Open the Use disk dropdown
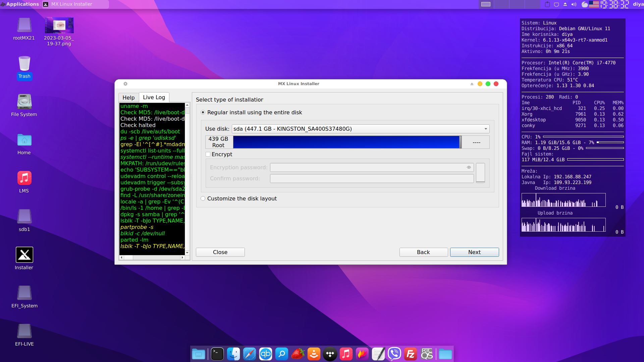The image size is (644, 362). click(x=361, y=129)
